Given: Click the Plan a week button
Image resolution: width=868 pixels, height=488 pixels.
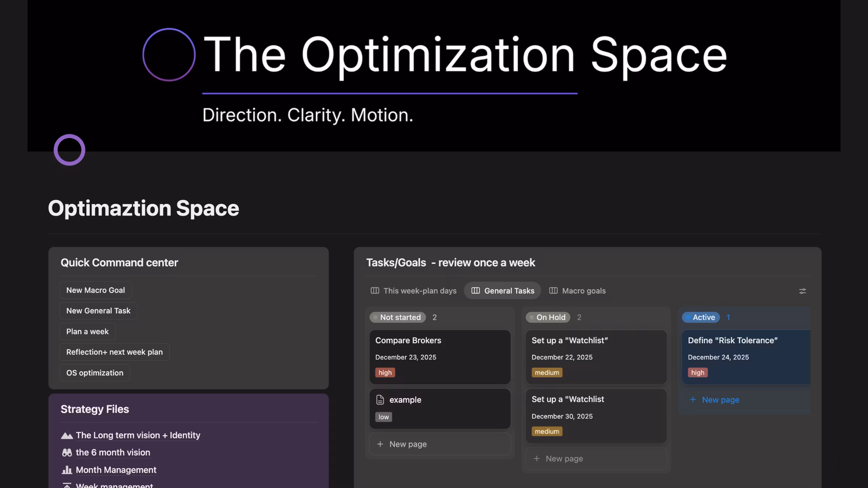Looking at the screenshot, I should [x=88, y=331].
